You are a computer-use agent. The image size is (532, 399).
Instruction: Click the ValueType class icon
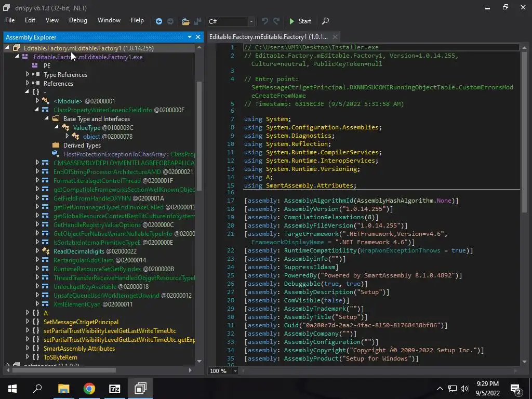pos(65,127)
